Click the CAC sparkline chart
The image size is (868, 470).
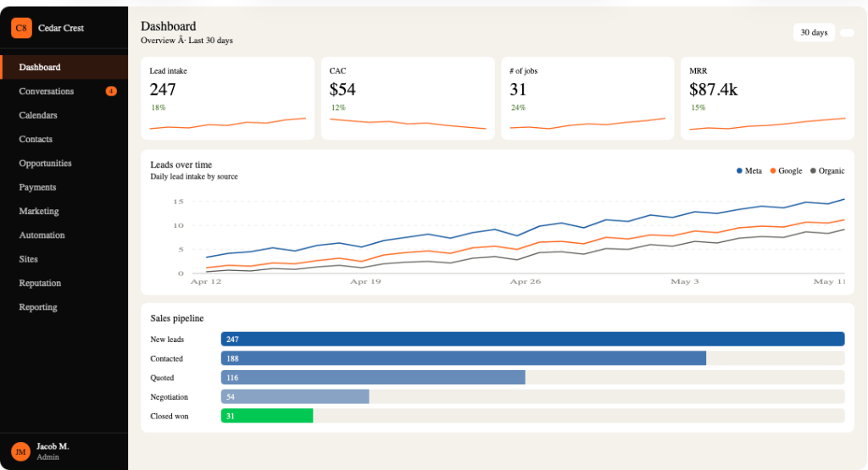point(408,124)
